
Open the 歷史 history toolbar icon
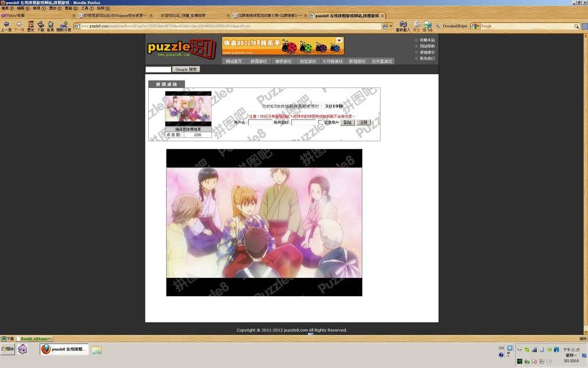point(31,26)
